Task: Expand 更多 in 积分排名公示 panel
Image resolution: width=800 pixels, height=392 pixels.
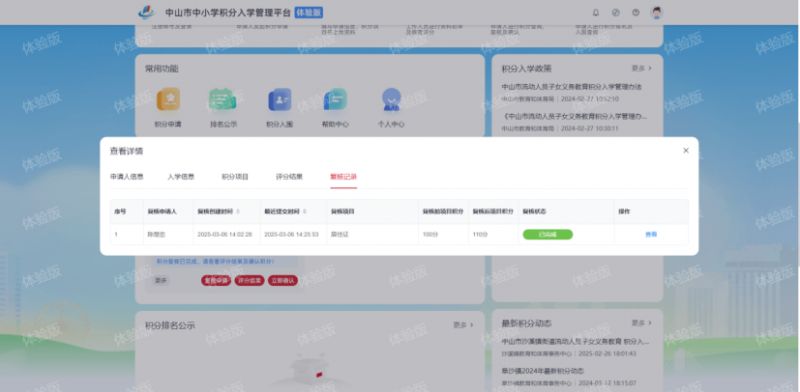Action: [463, 325]
